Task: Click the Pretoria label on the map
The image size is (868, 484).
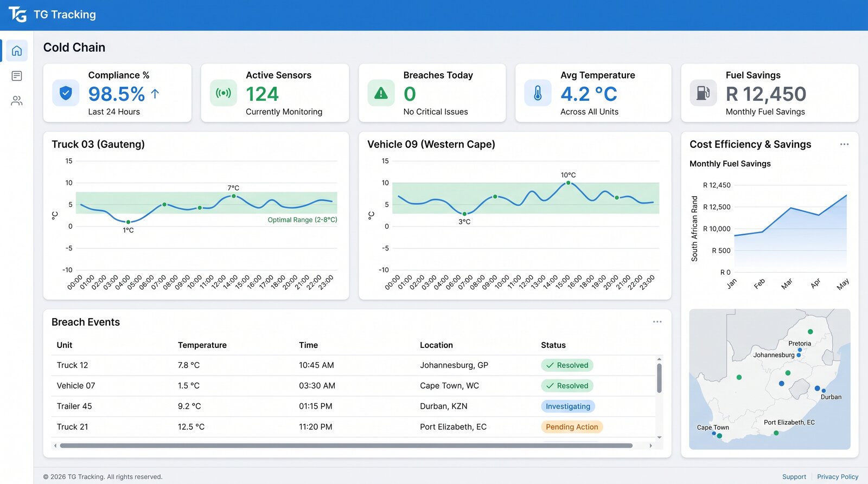Action: pyautogui.click(x=800, y=344)
